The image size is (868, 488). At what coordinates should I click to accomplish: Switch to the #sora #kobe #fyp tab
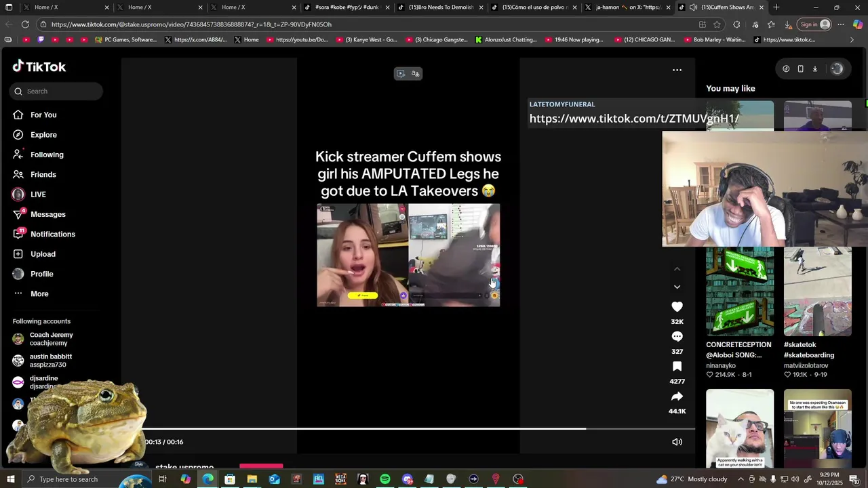coord(347,7)
